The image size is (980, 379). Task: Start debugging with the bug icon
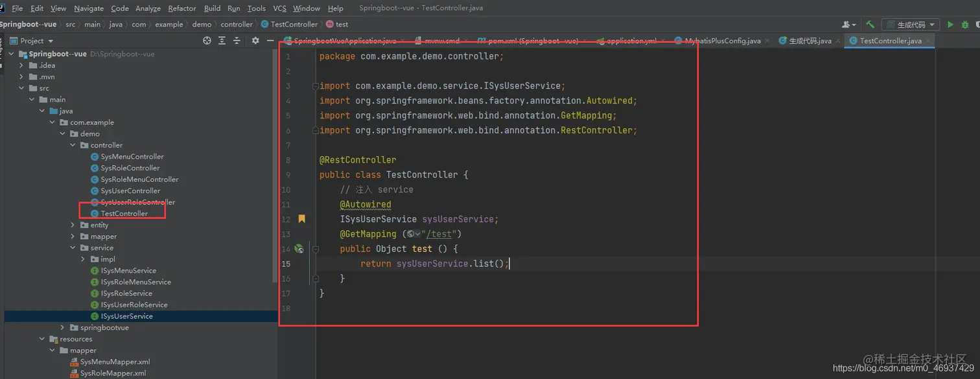click(x=965, y=24)
